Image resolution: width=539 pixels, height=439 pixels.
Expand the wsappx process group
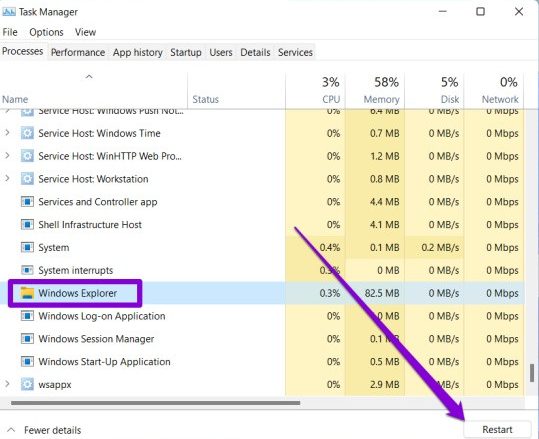click(7, 384)
